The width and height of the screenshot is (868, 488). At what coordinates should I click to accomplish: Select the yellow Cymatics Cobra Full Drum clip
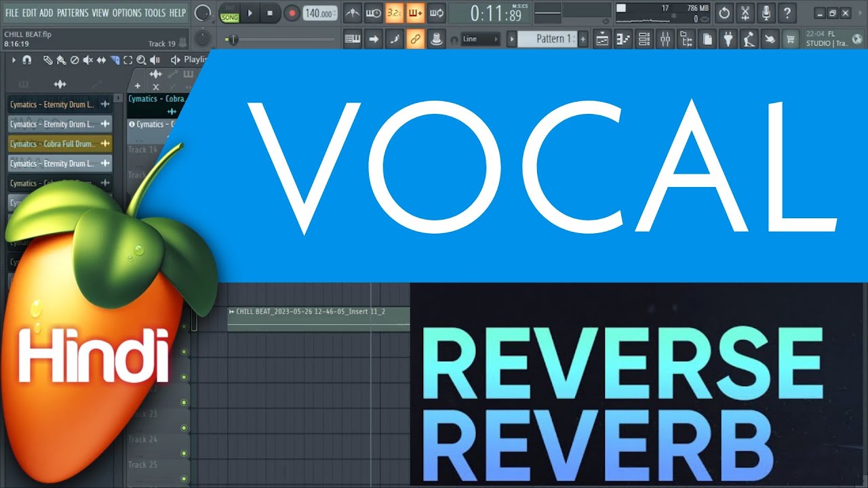pos(60,144)
